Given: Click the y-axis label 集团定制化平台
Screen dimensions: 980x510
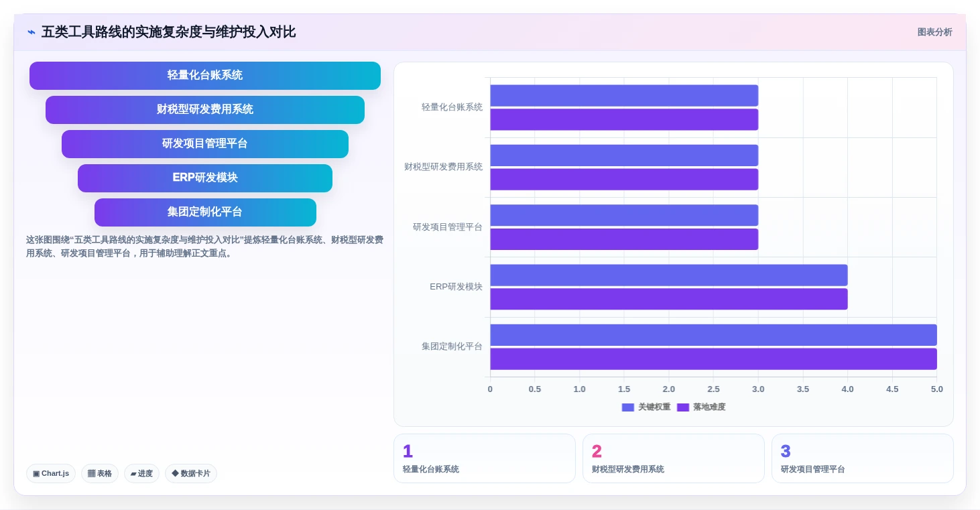Looking at the screenshot, I should 452,346.
